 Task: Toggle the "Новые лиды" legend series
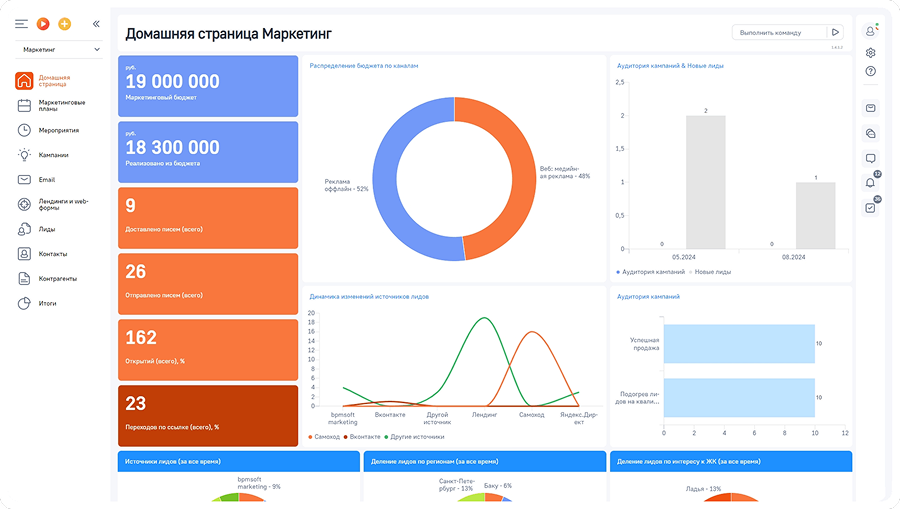pyautogui.click(x=711, y=272)
